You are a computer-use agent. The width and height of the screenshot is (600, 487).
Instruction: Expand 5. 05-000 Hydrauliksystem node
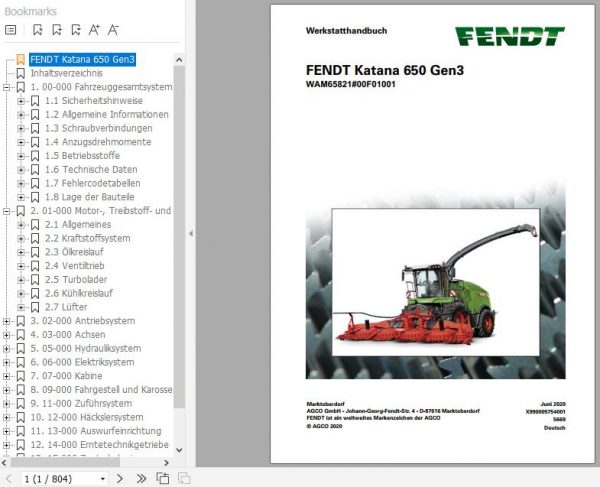point(7,349)
